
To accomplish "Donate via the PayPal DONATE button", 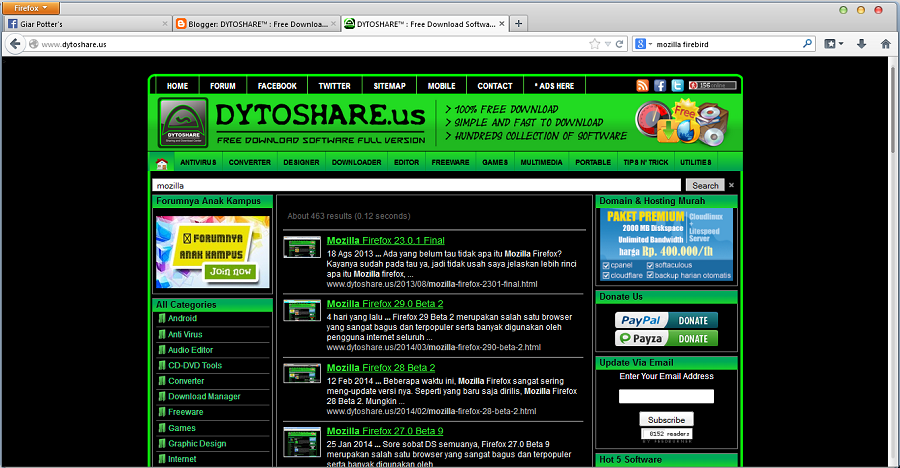I will click(x=666, y=320).
